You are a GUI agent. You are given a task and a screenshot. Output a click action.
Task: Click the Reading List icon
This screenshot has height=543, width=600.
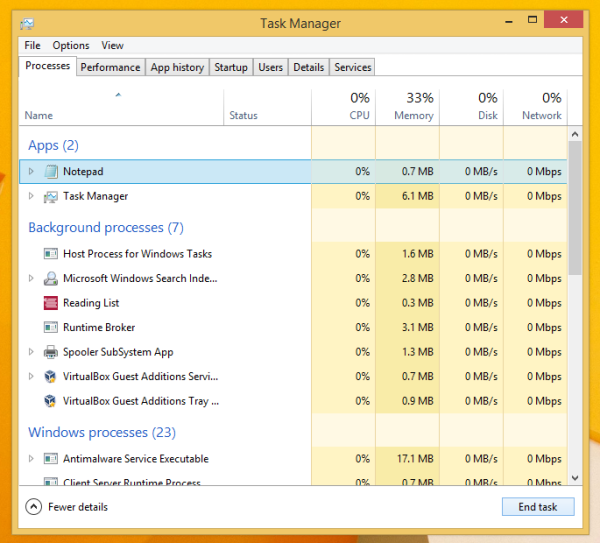(x=51, y=303)
